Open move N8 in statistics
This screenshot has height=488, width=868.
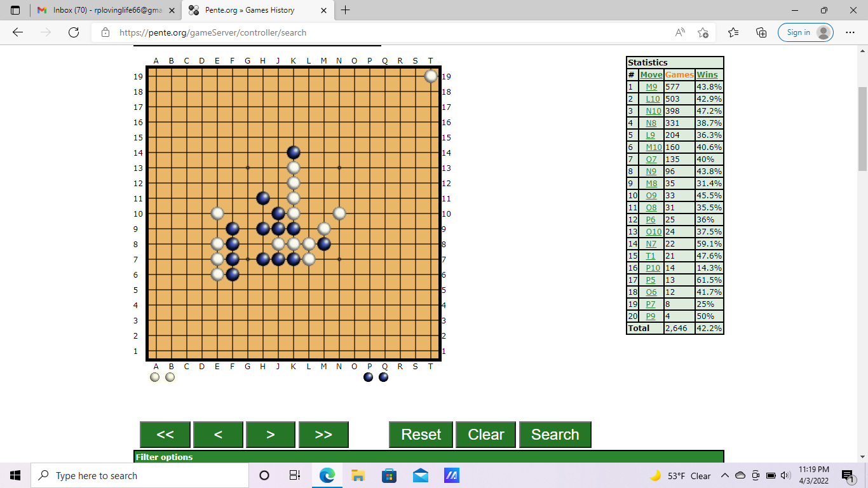coord(651,123)
